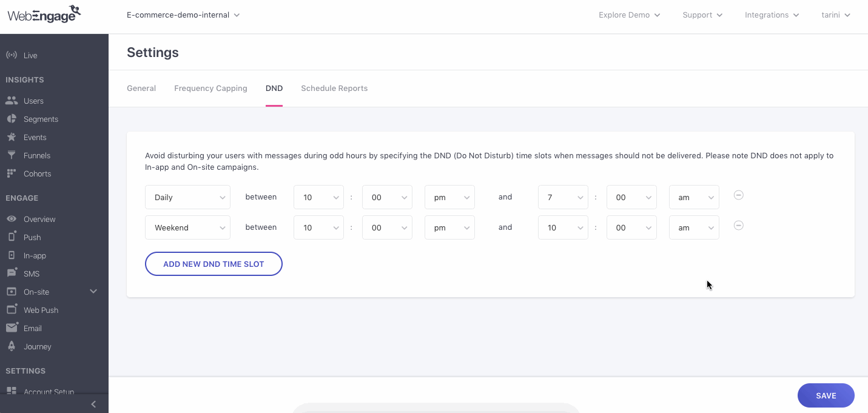The image size is (868, 413).
Task: Change Weekend slot start hour 10
Action: tap(318, 227)
